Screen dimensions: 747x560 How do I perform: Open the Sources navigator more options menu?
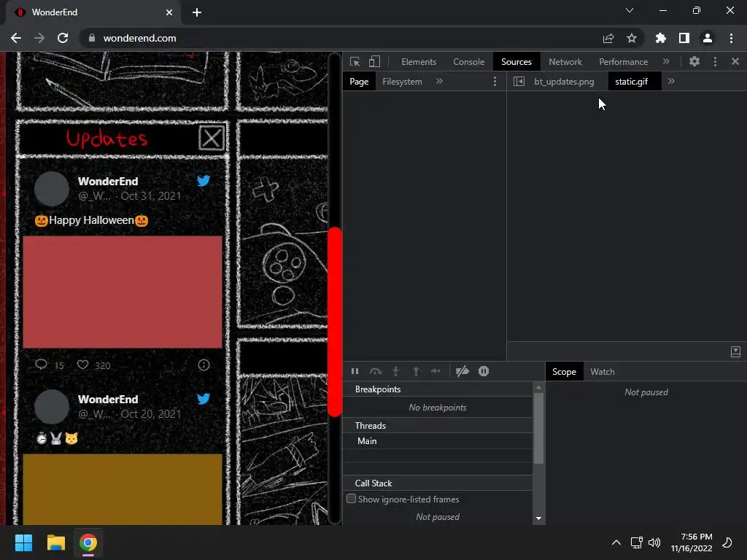495,82
